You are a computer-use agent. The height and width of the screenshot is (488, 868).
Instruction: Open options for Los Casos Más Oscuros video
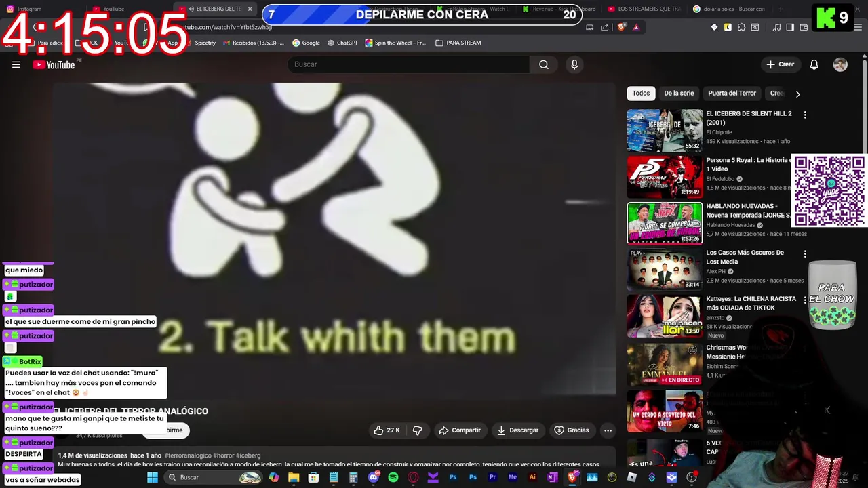(805, 254)
